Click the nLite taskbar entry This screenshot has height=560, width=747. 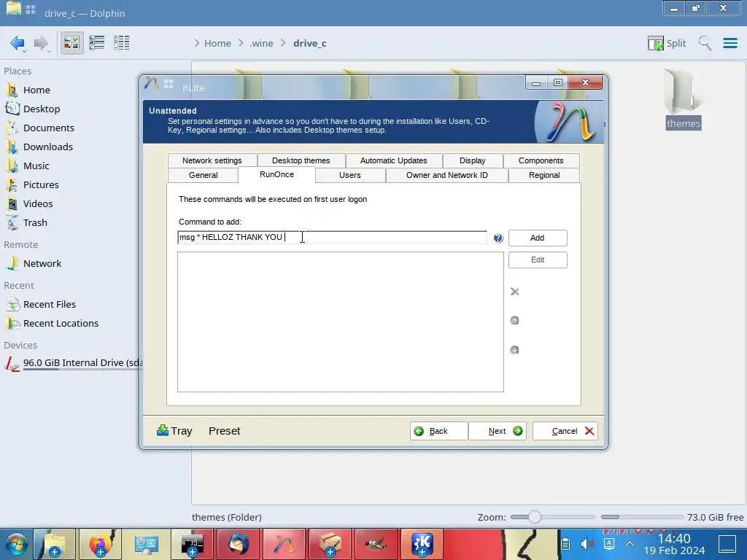(x=284, y=544)
